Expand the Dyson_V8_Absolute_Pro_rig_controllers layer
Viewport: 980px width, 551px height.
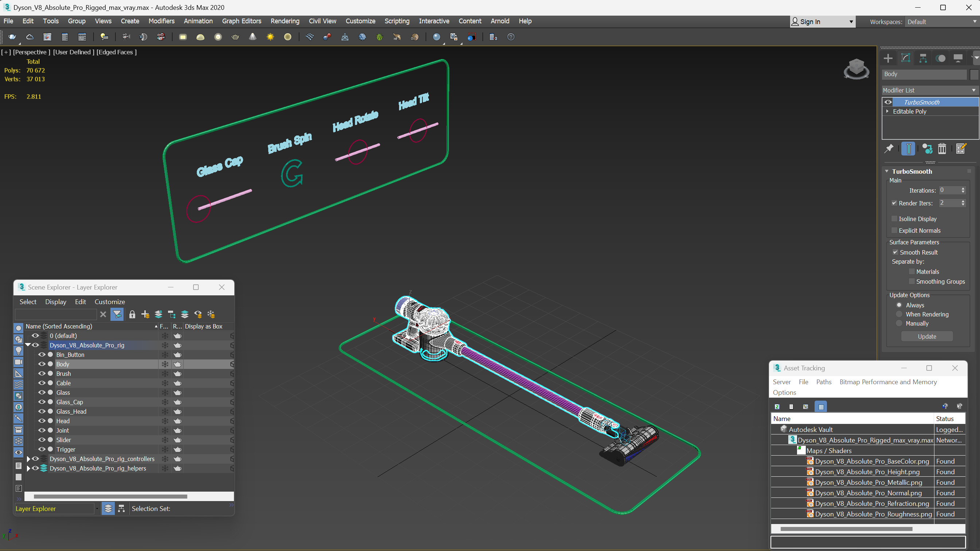tap(28, 459)
